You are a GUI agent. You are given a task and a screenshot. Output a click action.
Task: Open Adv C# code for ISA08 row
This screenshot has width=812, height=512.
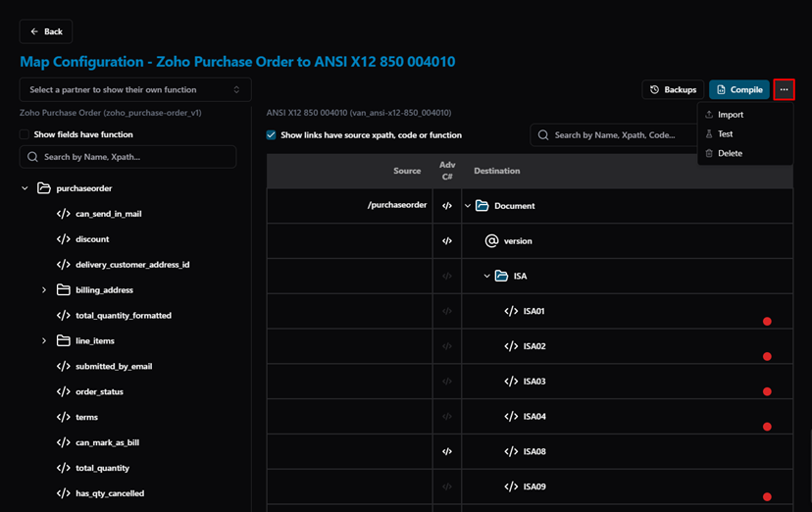(447, 451)
